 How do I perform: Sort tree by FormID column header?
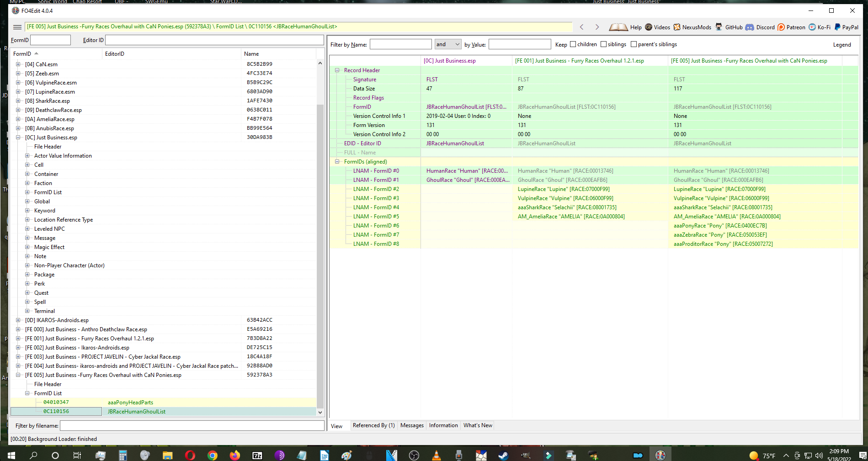point(57,54)
